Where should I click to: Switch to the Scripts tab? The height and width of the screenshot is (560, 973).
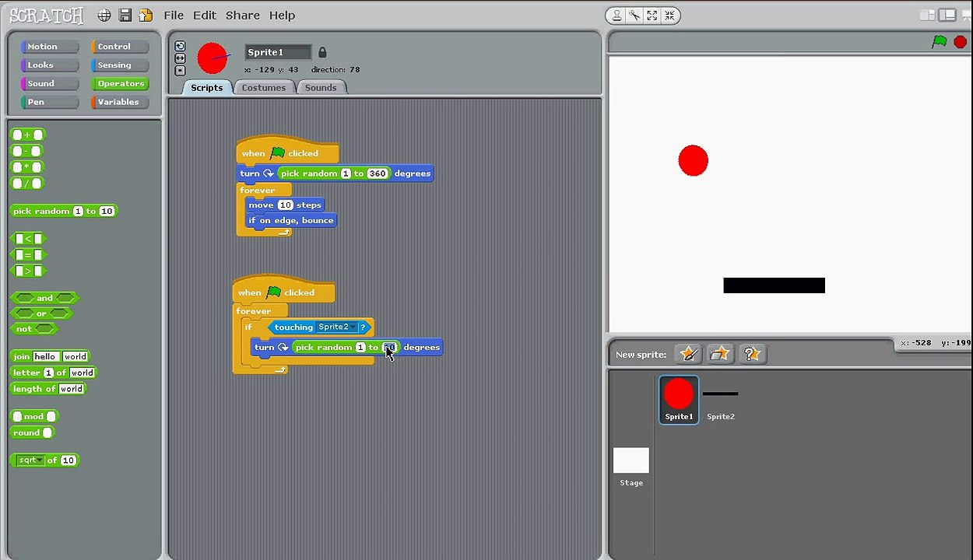click(207, 88)
